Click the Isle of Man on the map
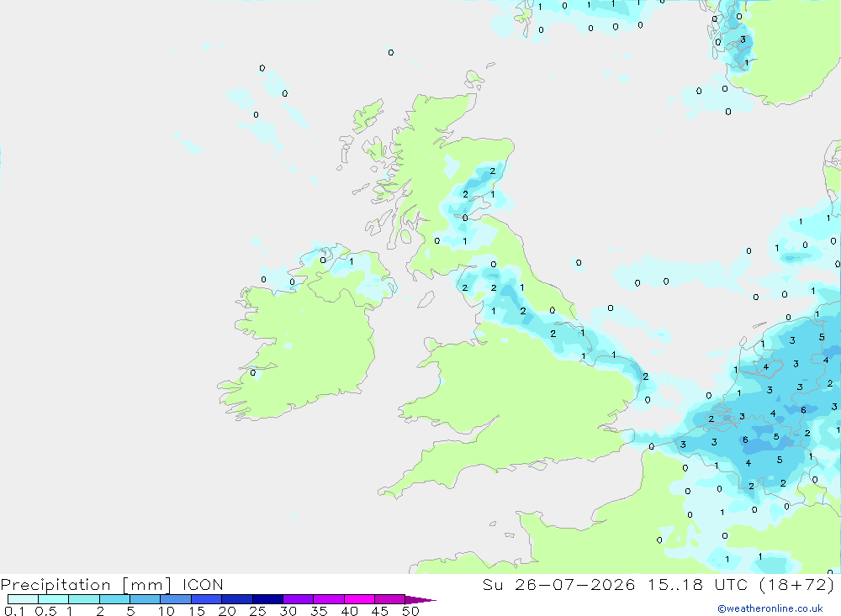The image size is (841, 616). [x=426, y=299]
